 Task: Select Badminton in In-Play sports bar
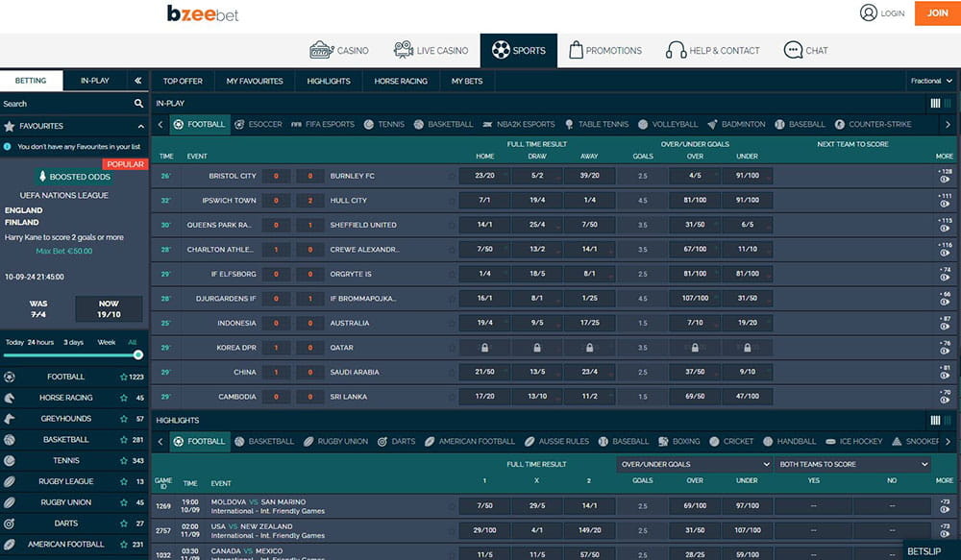(736, 124)
